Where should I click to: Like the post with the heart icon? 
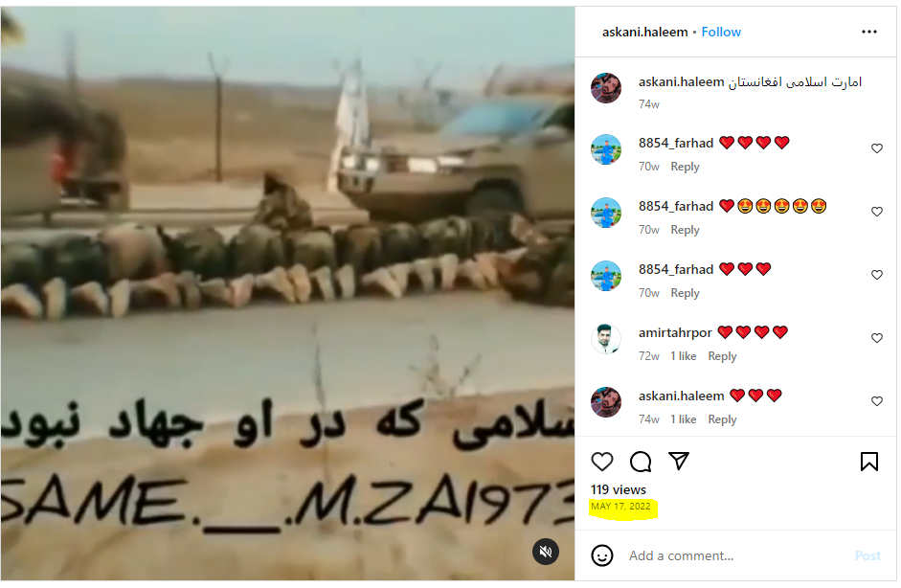(x=602, y=462)
